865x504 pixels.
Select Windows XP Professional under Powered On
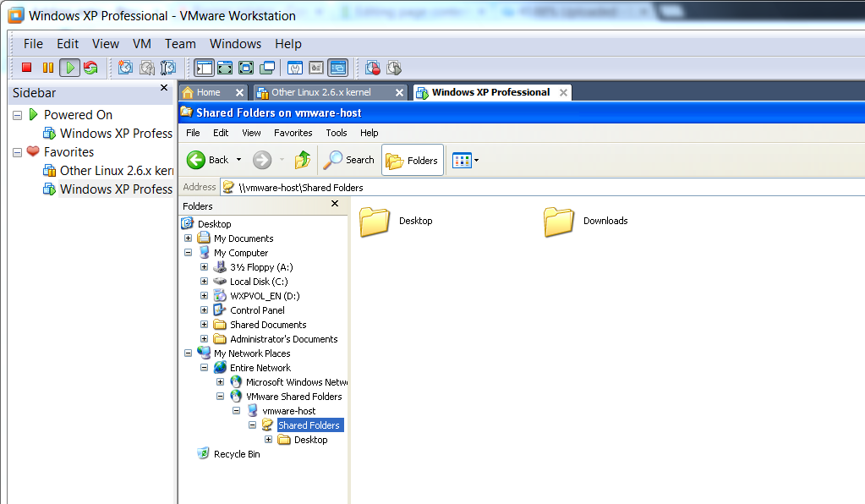coord(108,134)
